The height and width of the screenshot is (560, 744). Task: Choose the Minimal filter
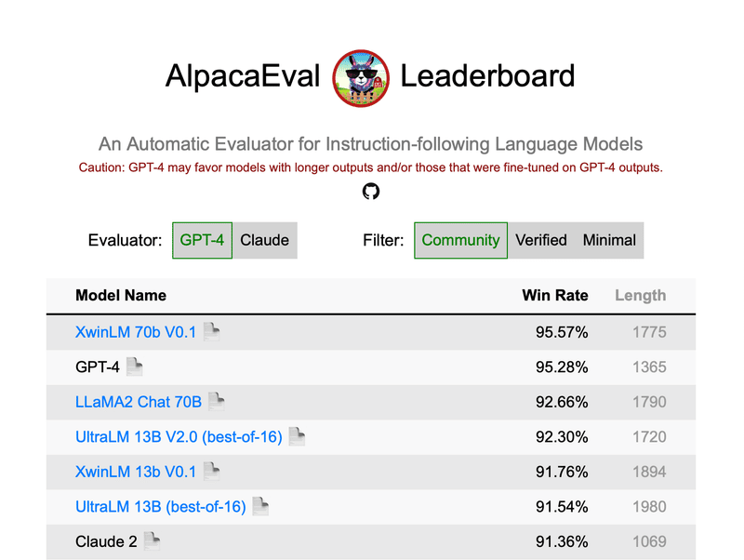[x=609, y=240]
